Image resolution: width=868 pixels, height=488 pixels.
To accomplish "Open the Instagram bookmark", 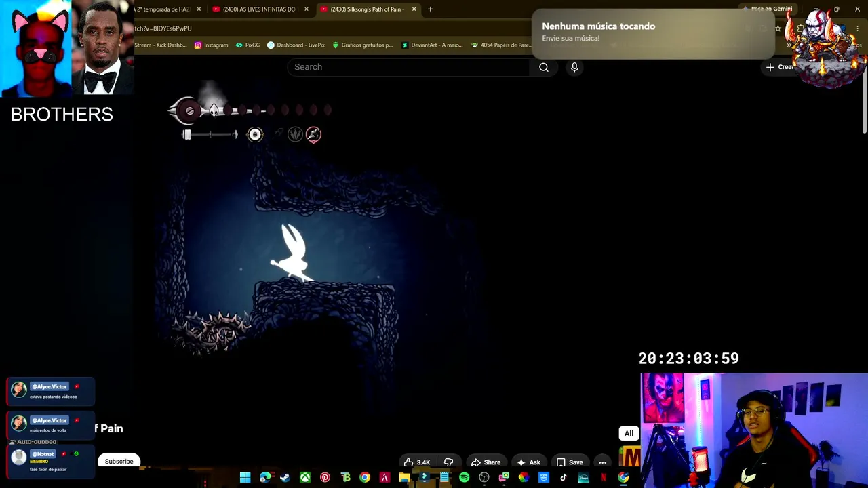I will coord(211,45).
